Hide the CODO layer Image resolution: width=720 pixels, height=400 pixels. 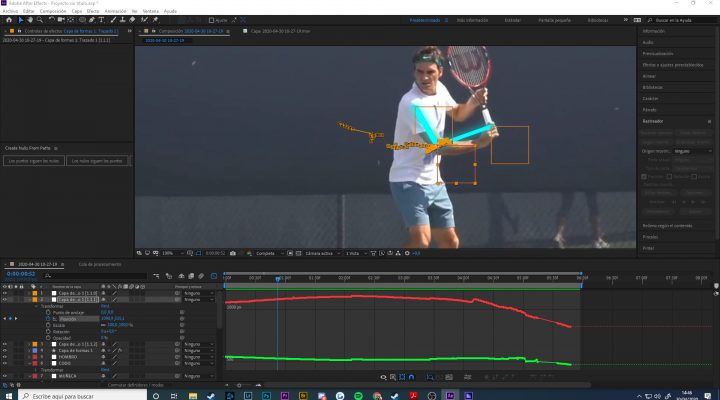point(5,363)
